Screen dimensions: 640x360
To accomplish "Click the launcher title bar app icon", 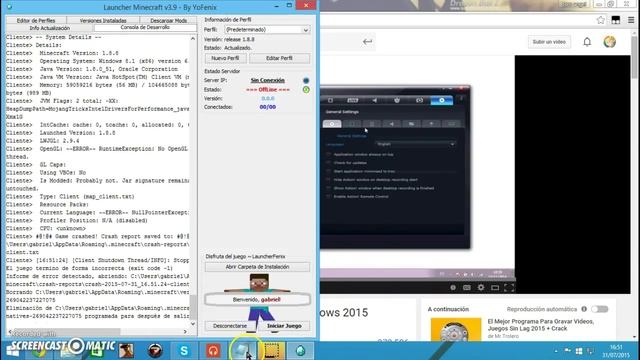I will point(9,7).
